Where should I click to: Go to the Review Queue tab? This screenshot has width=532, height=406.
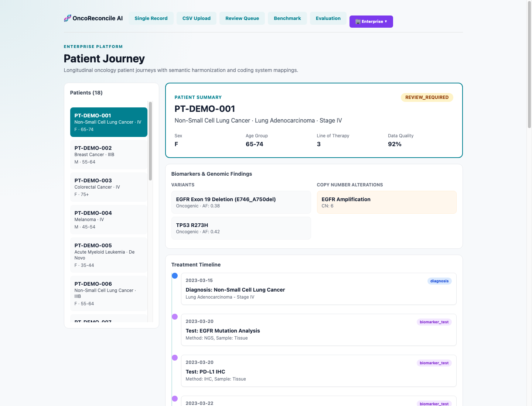click(242, 18)
